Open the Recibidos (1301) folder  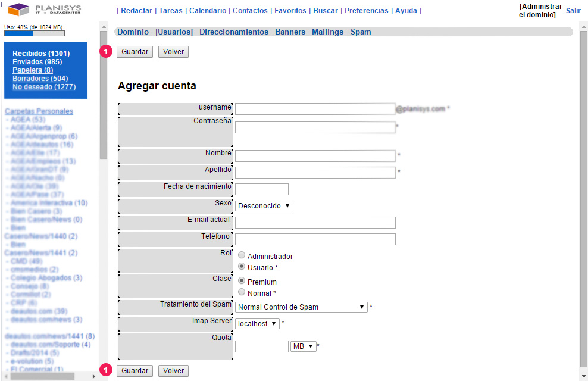(41, 53)
